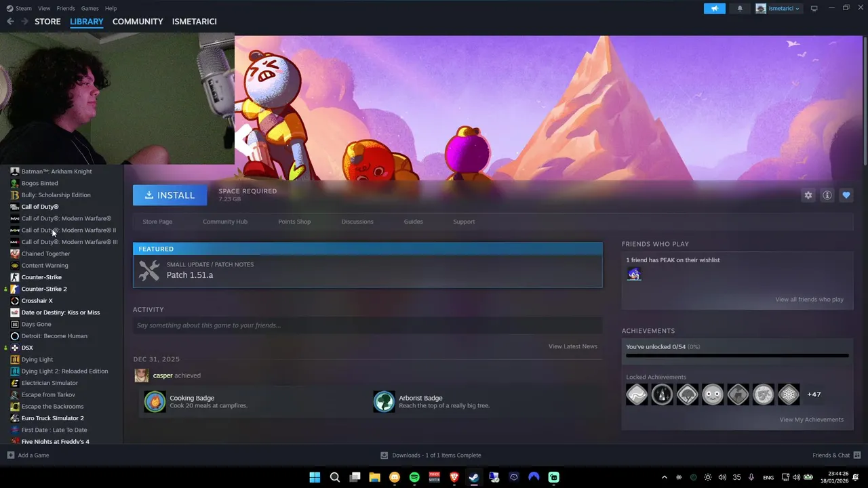Open Friends & Chat
This screenshot has width=868, height=488.
tap(836, 455)
